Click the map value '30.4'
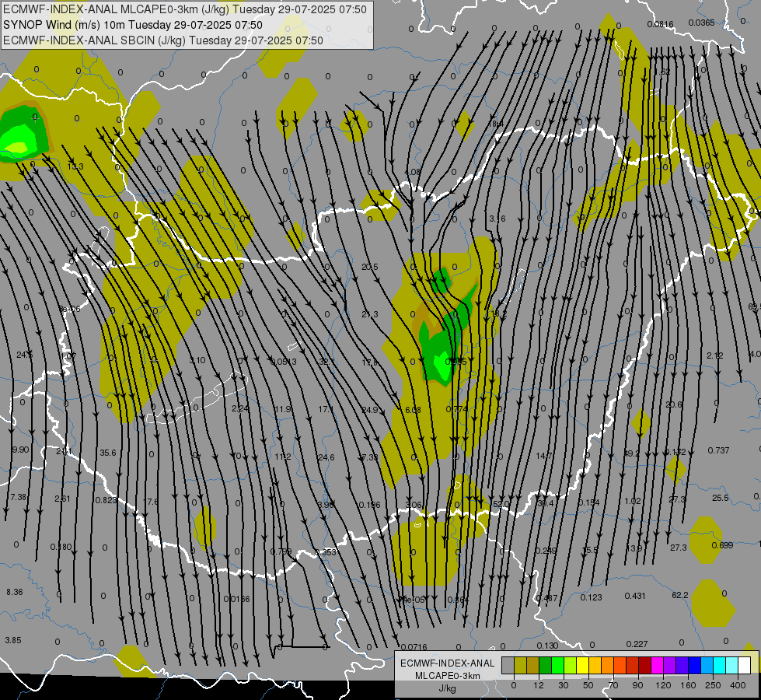This screenshot has width=761, height=700. 545,503
